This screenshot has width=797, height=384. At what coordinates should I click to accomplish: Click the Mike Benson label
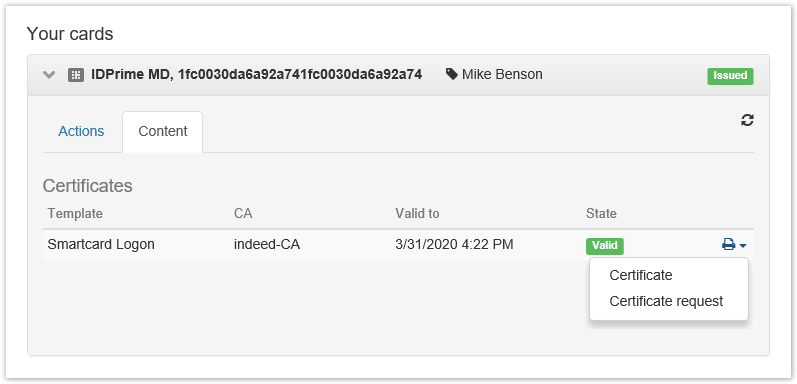(502, 75)
